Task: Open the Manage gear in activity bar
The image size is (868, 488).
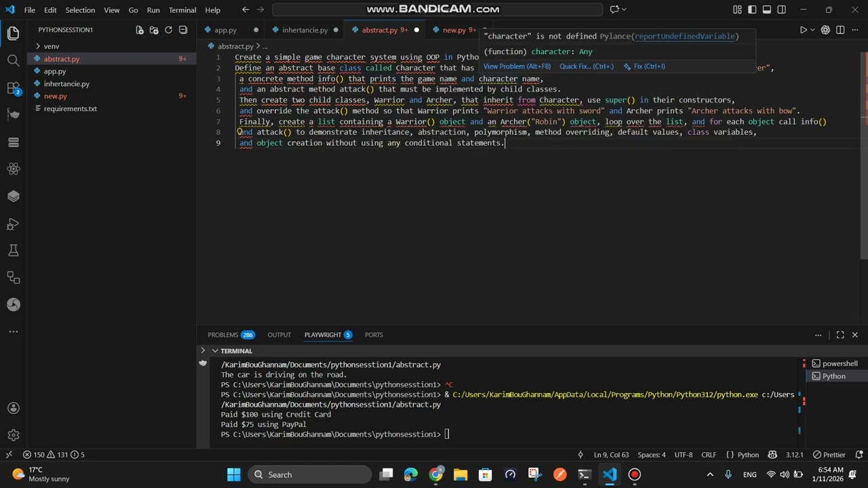Action: (x=13, y=435)
